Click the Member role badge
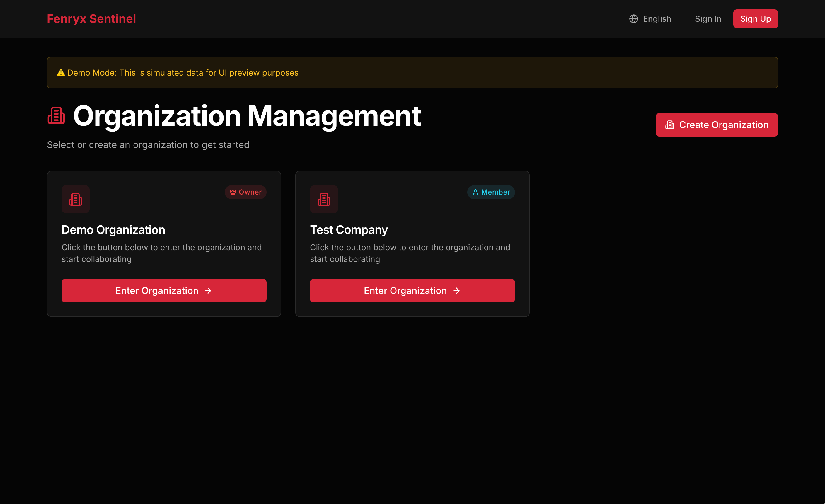 click(491, 192)
